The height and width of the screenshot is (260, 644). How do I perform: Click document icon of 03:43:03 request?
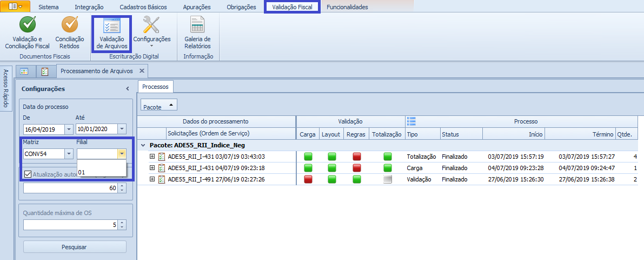[162, 157]
